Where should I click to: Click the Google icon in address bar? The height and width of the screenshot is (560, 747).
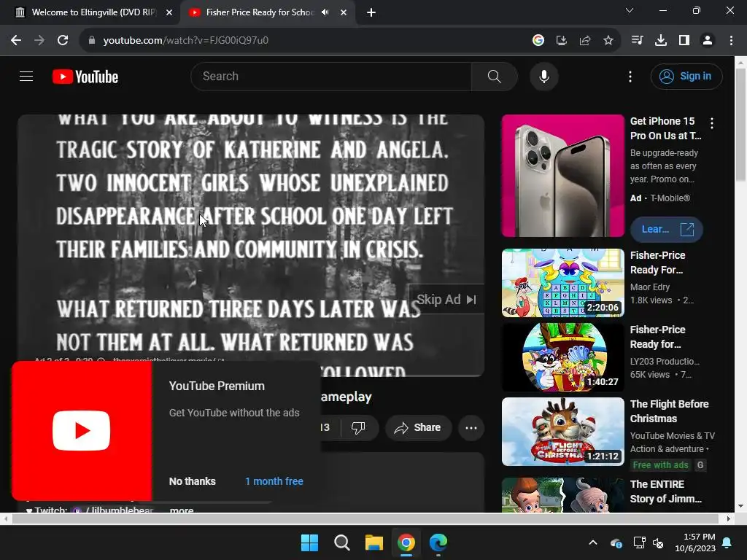538,41
